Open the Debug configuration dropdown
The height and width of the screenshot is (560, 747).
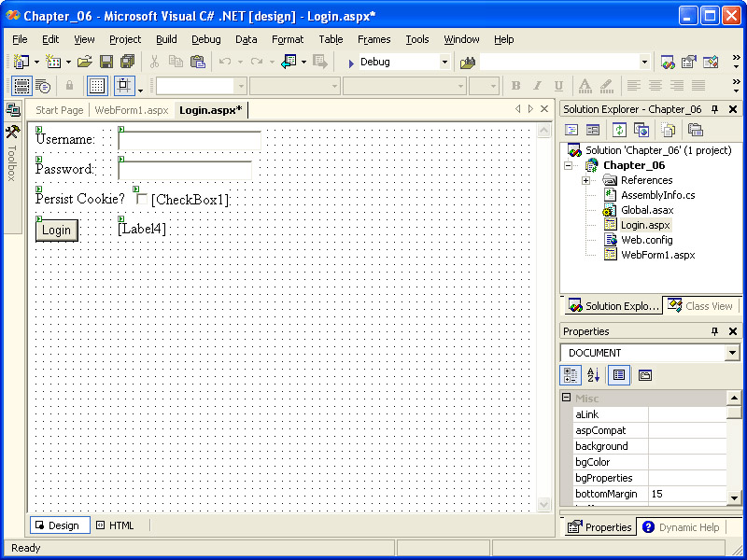[x=444, y=62]
